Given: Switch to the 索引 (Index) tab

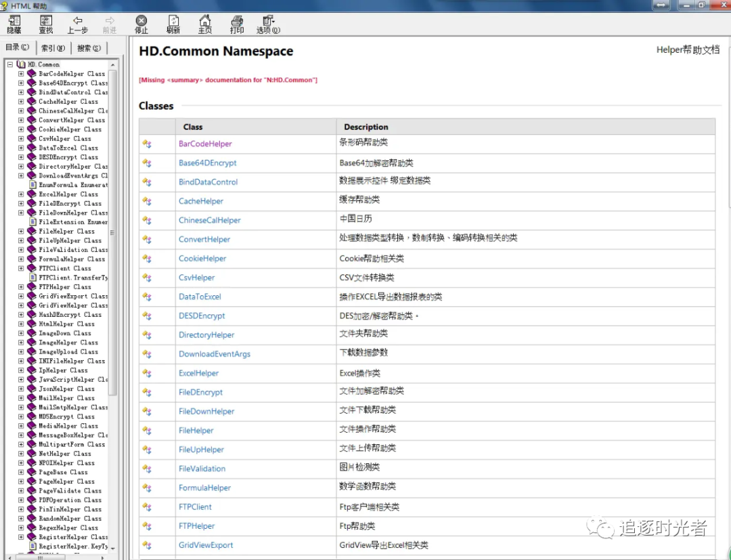Looking at the screenshot, I should pyautogui.click(x=53, y=47).
